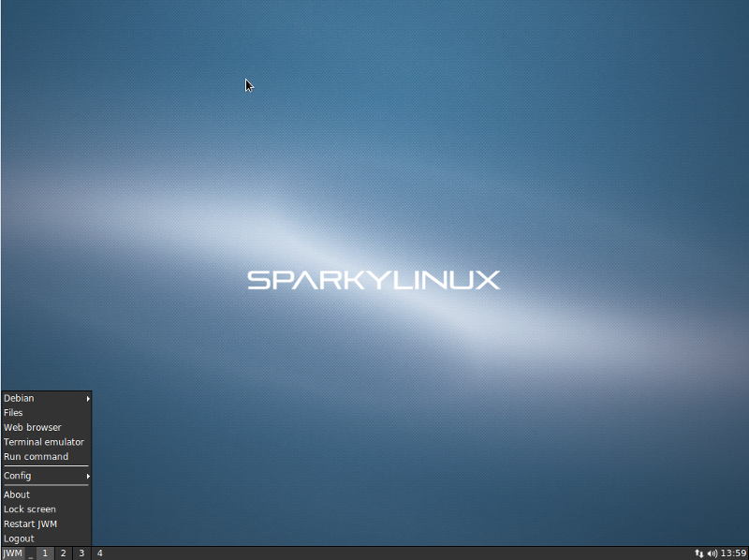
Task: Open Web browser from the menu
Action: pyautogui.click(x=46, y=428)
